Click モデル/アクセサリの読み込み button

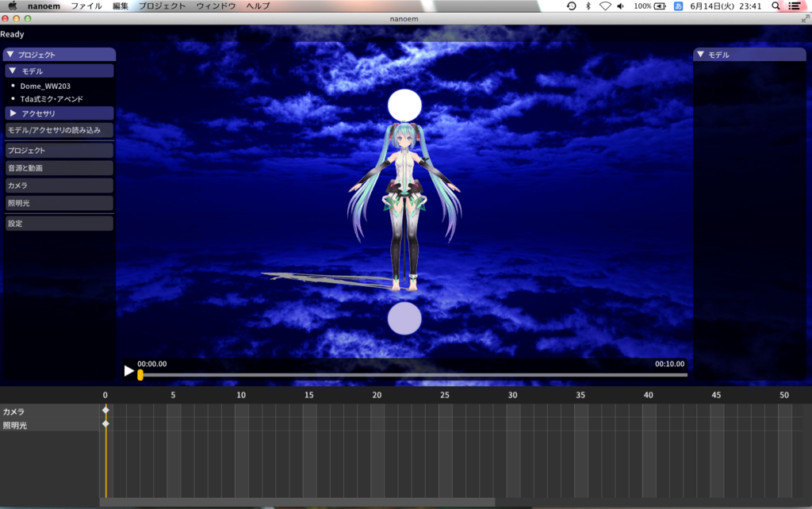pyautogui.click(x=59, y=130)
